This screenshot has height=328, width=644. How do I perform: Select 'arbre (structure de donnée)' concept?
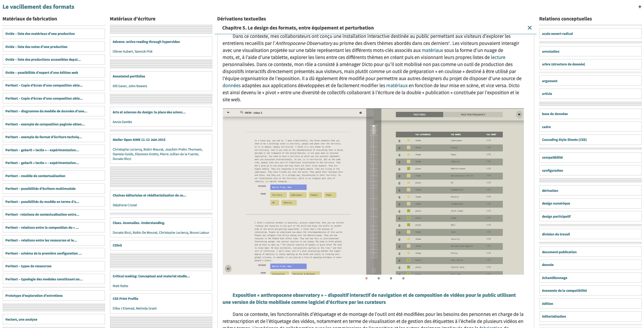coord(590,64)
